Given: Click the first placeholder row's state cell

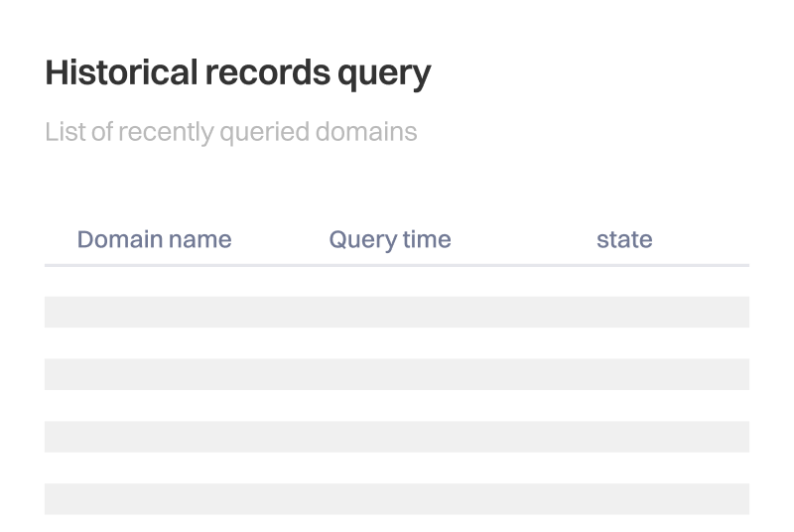Looking at the screenshot, I should coord(624,312).
